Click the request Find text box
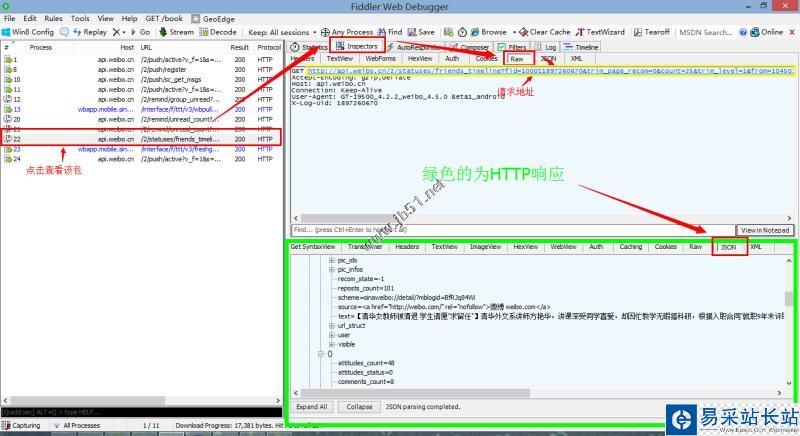800x436 pixels. click(513, 230)
